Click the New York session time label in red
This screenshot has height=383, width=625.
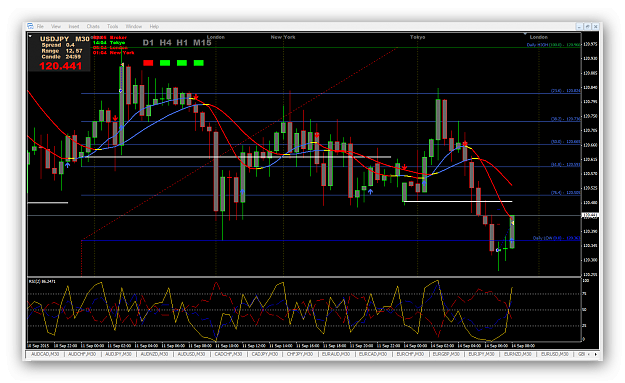(114, 53)
